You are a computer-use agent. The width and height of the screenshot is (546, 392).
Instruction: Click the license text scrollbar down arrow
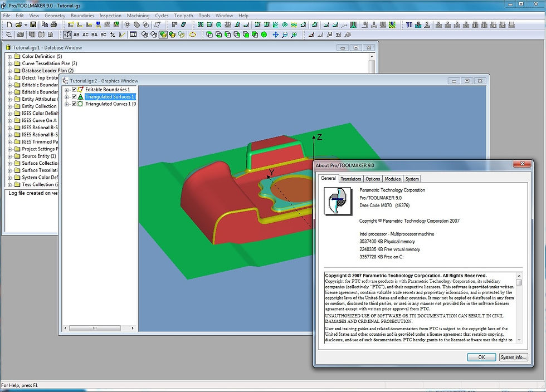point(519,340)
